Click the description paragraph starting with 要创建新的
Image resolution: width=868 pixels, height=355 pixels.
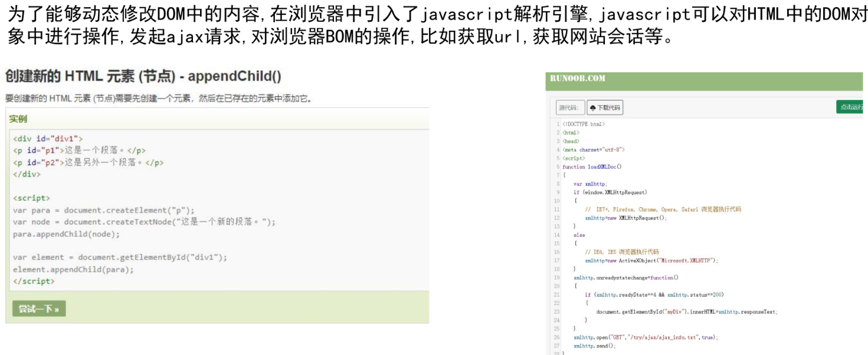[158, 98]
